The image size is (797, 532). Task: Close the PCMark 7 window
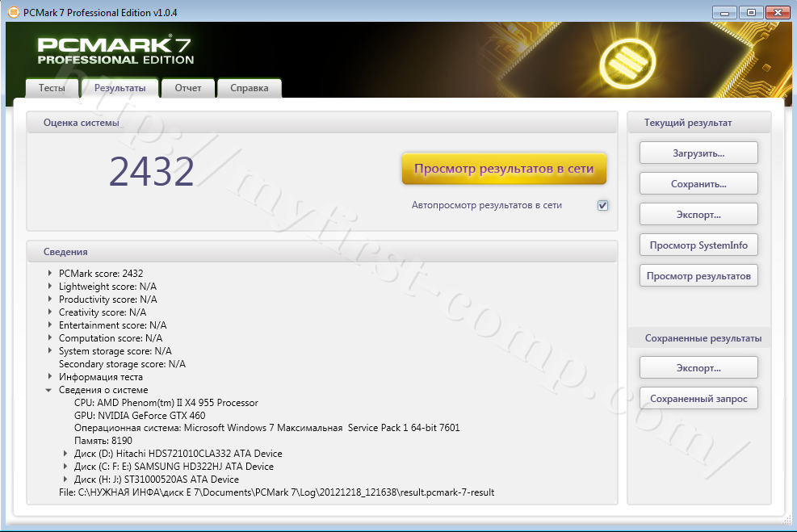point(777,12)
